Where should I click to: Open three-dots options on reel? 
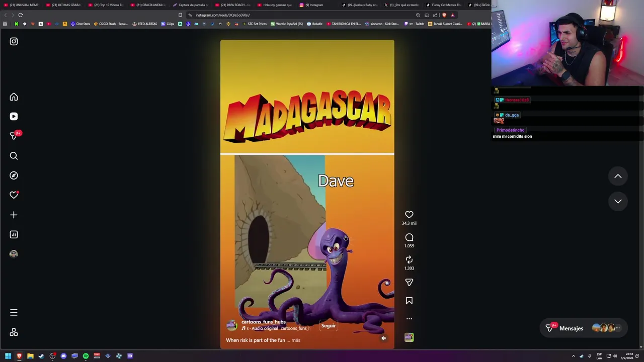pos(409,319)
